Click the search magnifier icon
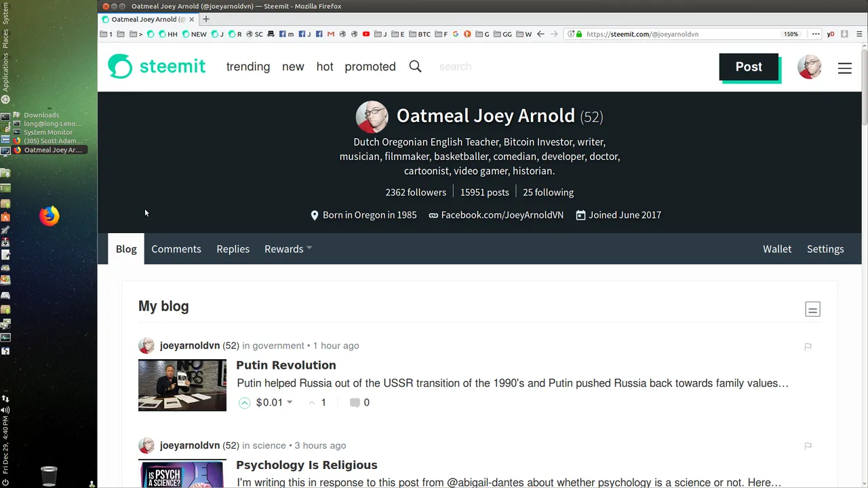 click(x=415, y=66)
